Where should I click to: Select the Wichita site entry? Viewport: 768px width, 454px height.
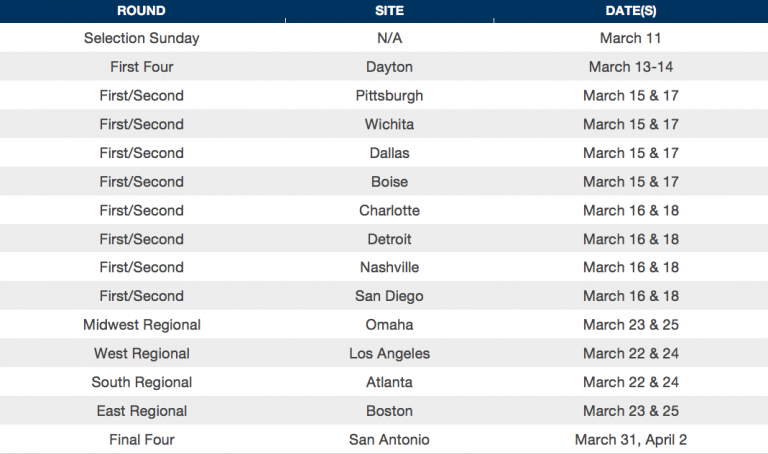(x=389, y=124)
